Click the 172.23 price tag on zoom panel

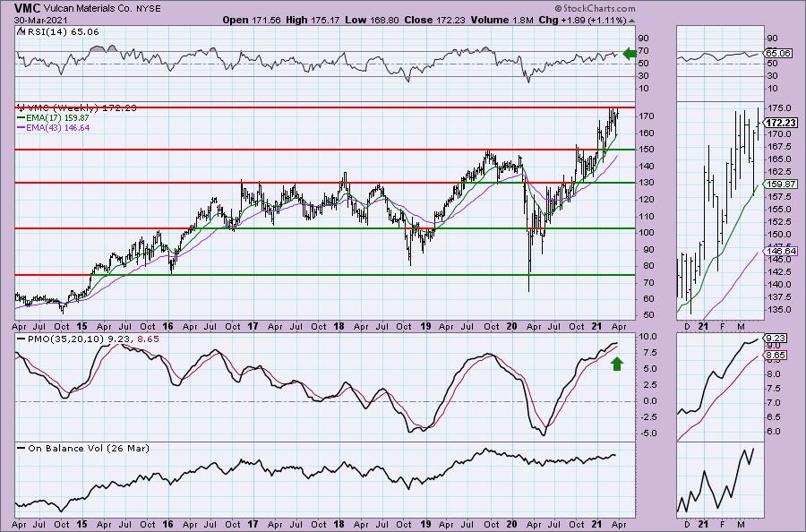coord(781,123)
